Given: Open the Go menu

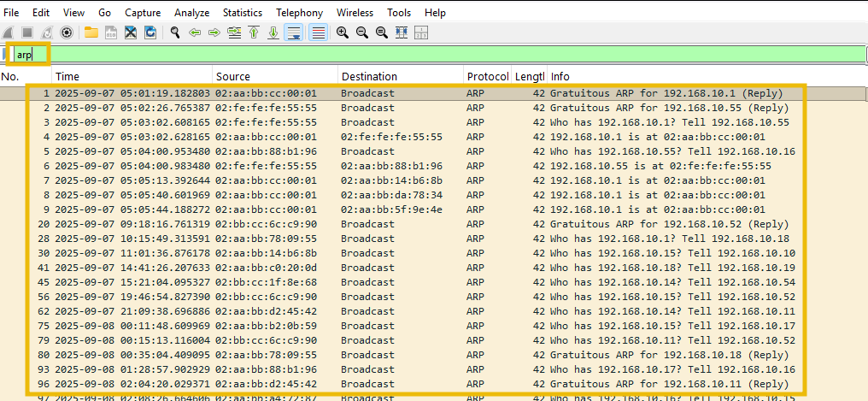Looking at the screenshot, I should [x=104, y=12].
